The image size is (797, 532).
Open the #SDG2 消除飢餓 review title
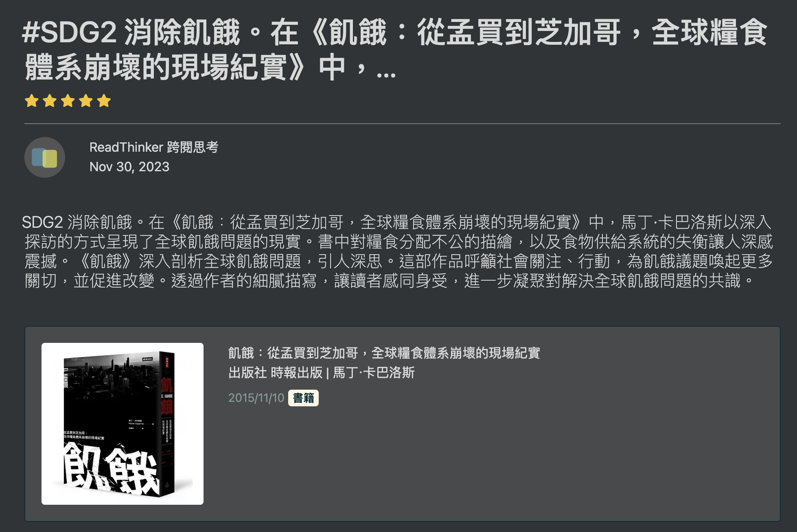coord(395,50)
